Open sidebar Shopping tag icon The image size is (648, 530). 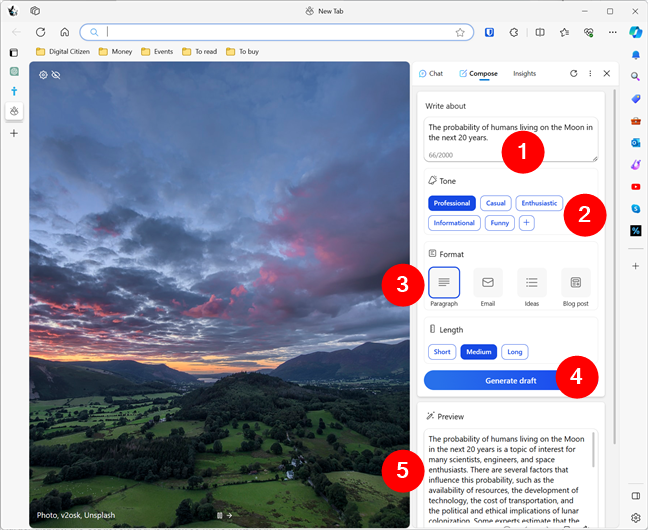(636, 98)
